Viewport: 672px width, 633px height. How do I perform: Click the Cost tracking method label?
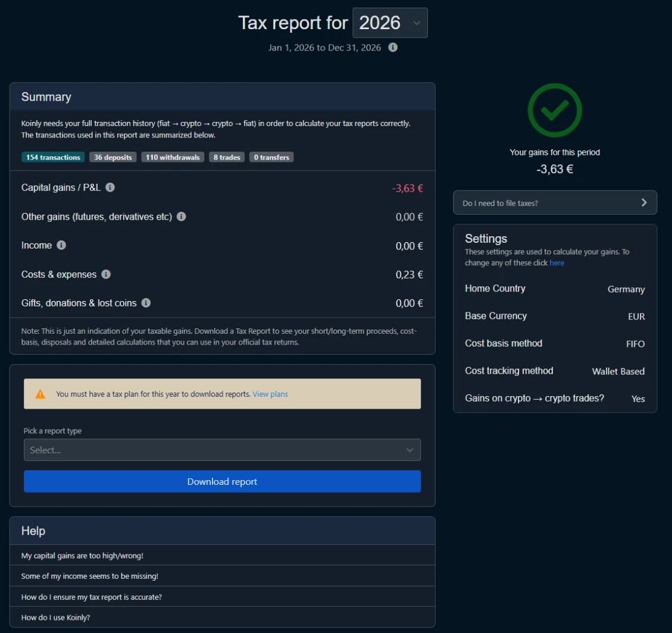coord(509,371)
